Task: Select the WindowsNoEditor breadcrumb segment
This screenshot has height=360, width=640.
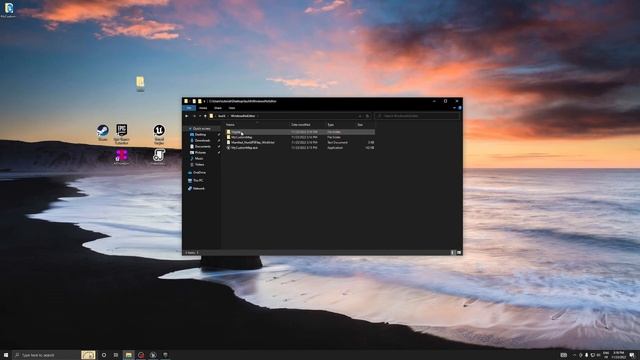Action: 242,116
